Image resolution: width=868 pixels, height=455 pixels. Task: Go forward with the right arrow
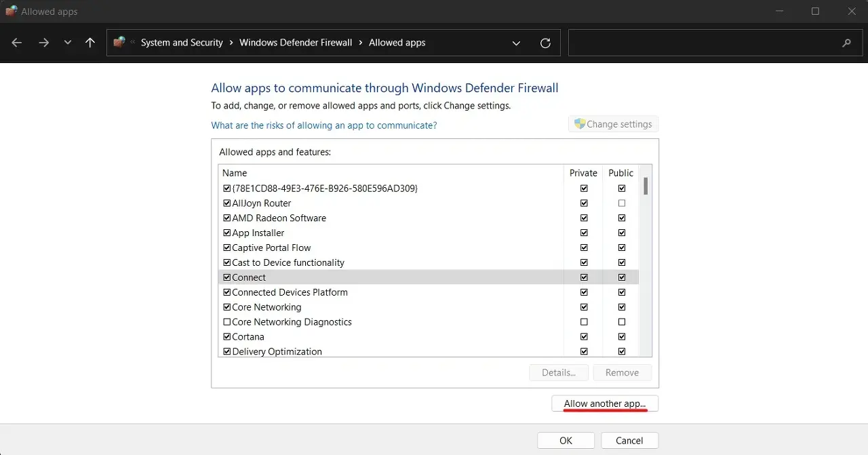pos(44,43)
